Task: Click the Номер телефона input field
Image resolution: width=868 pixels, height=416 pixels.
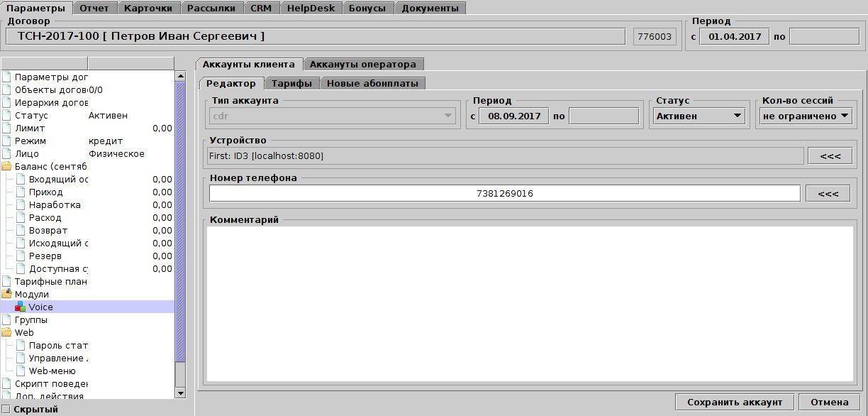Action: point(504,193)
